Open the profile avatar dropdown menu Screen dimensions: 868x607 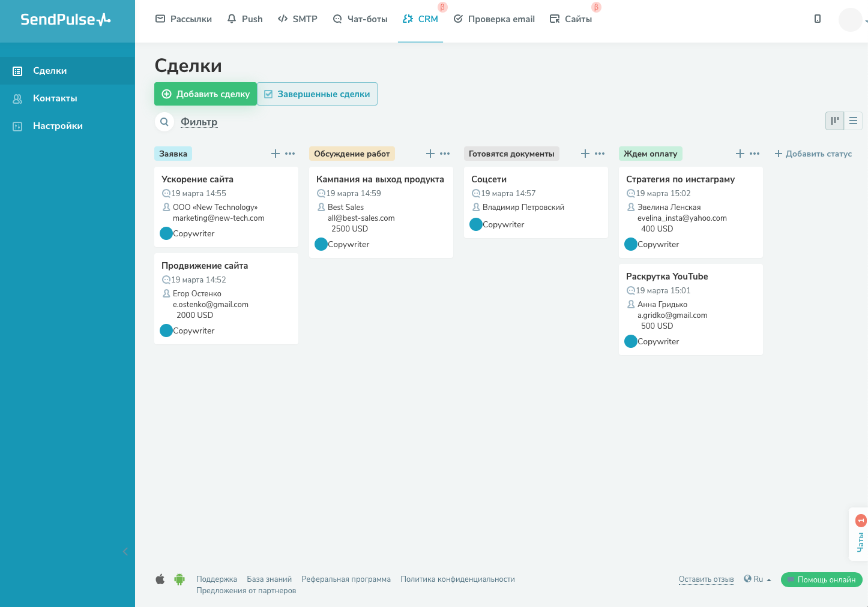click(850, 19)
